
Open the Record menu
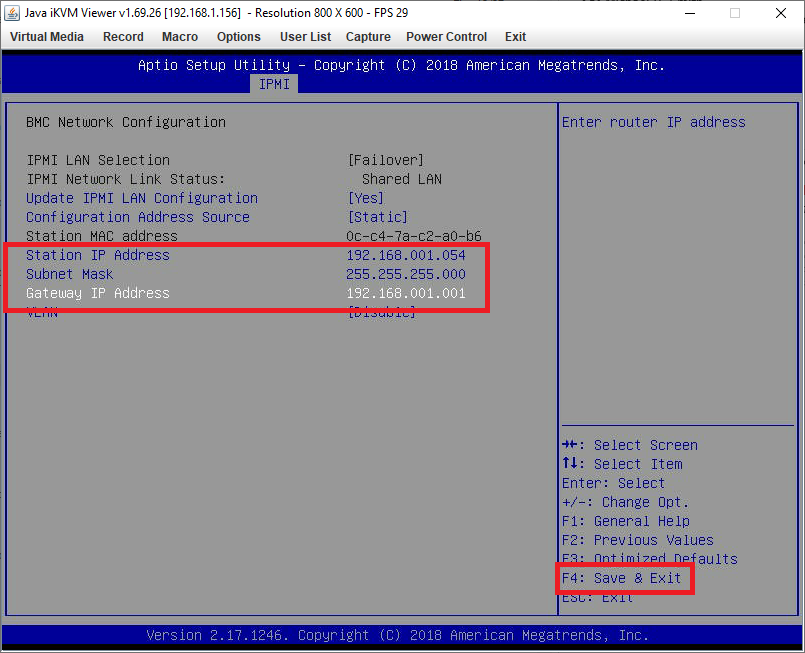[123, 37]
